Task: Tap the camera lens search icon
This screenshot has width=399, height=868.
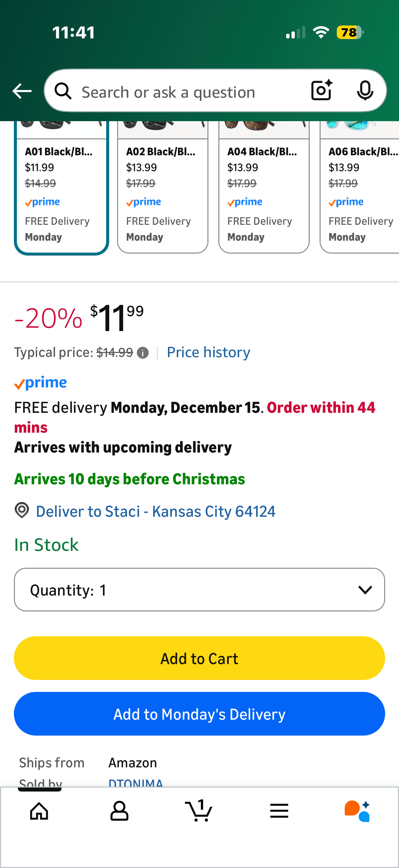Action: coord(322,90)
